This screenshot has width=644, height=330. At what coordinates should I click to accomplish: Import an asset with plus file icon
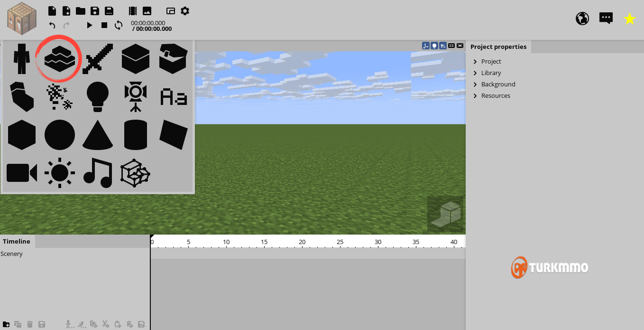66,10
